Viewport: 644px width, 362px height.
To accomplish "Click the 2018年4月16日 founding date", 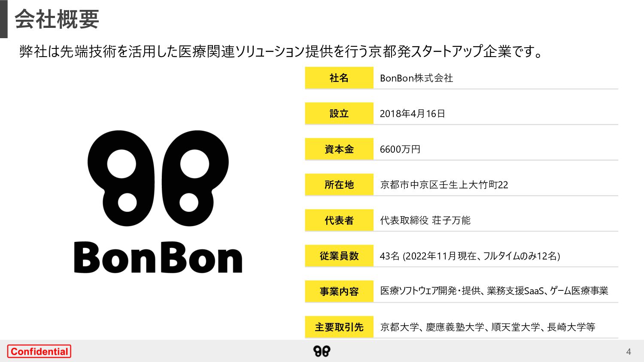I will [412, 114].
